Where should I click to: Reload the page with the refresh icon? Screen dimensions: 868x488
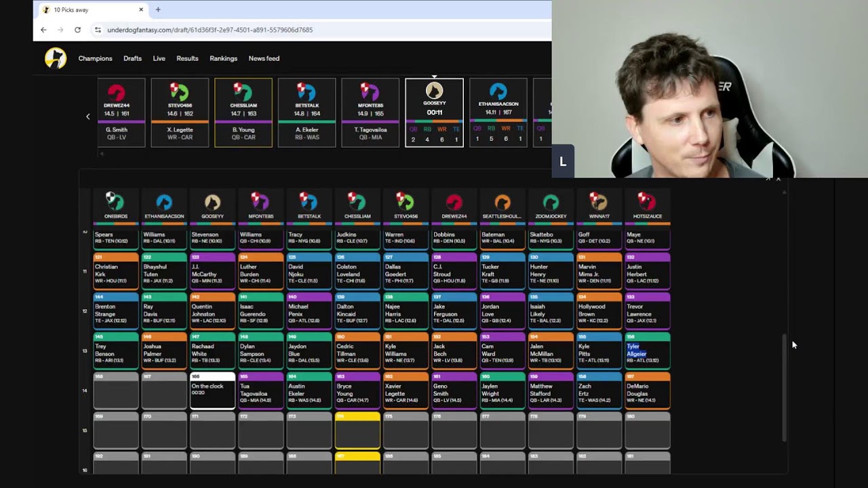[77, 30]
